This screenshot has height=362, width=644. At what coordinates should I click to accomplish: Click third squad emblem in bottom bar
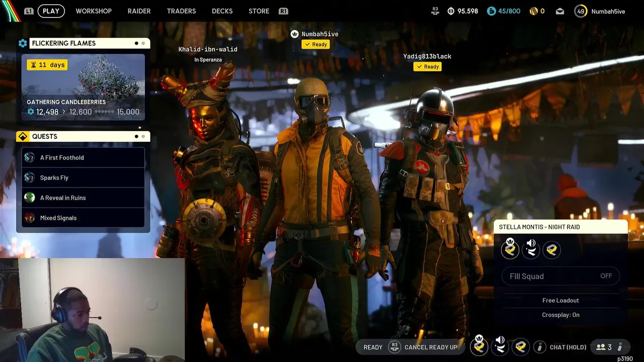click(521, 346)
